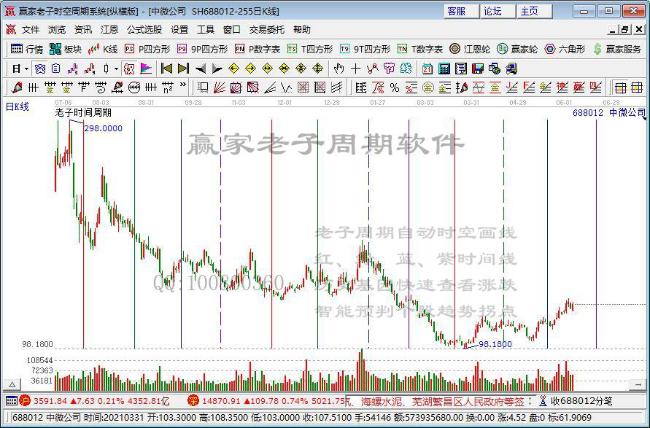Select the fan-lines drawing tool icon
The height and width of the screenshot is (428, 650).
(x=219, y=88)
